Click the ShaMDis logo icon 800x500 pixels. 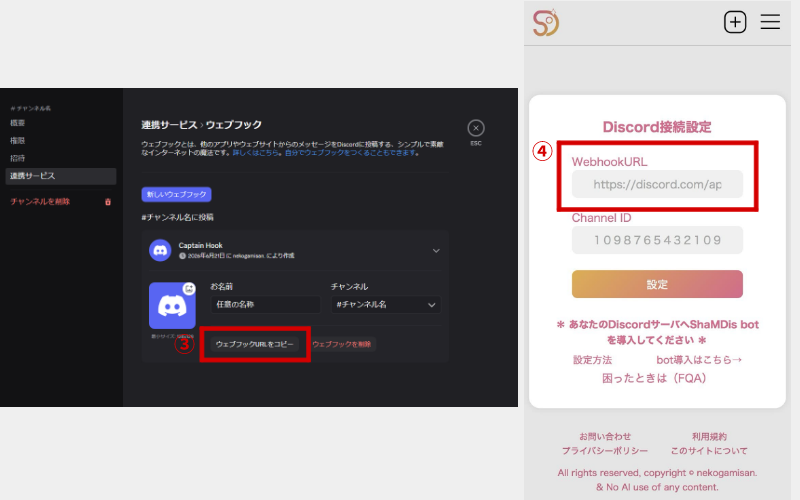(x=546, y=22)
